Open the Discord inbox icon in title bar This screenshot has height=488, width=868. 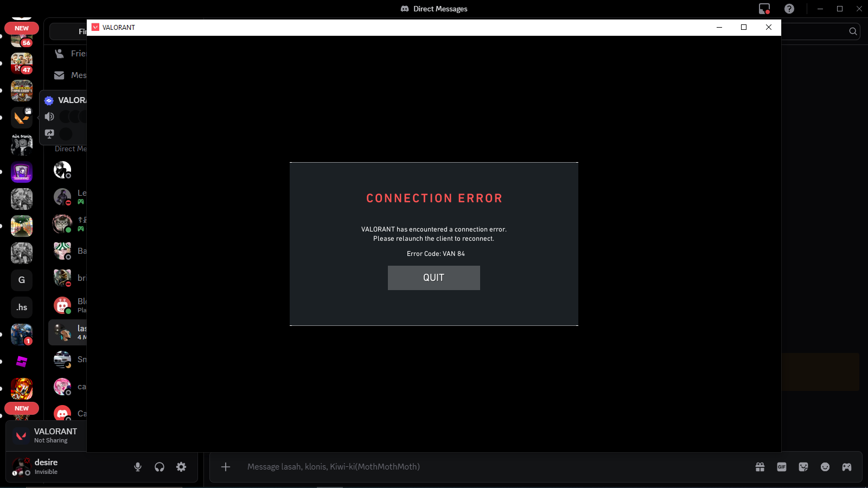[x=764, y=9]
